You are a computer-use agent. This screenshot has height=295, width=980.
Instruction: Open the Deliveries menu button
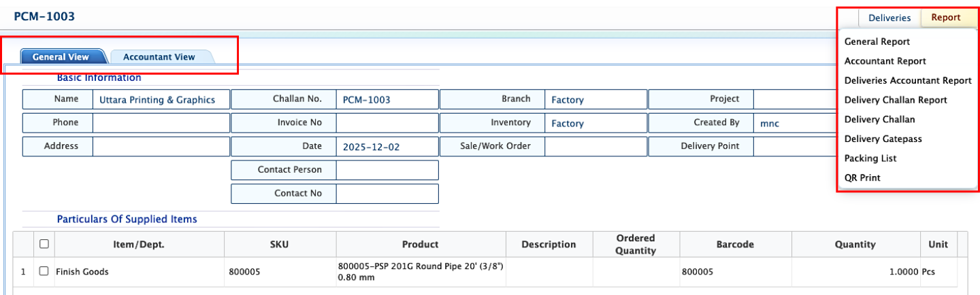(889, 18)
